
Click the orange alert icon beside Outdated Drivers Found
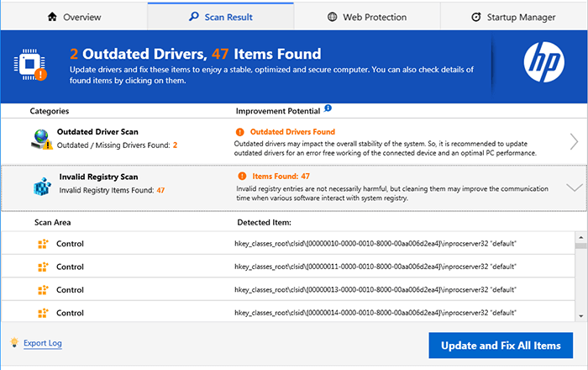(240, 132)
